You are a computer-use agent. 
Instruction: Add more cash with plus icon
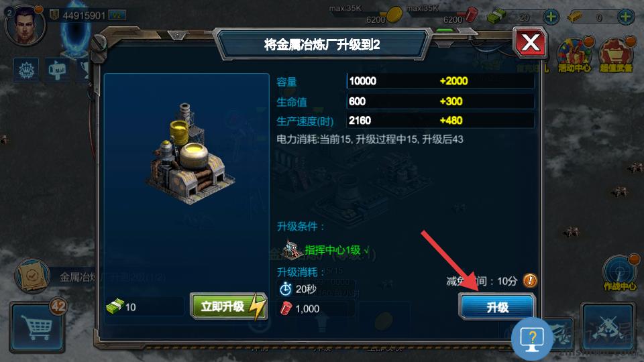(551, 17)
